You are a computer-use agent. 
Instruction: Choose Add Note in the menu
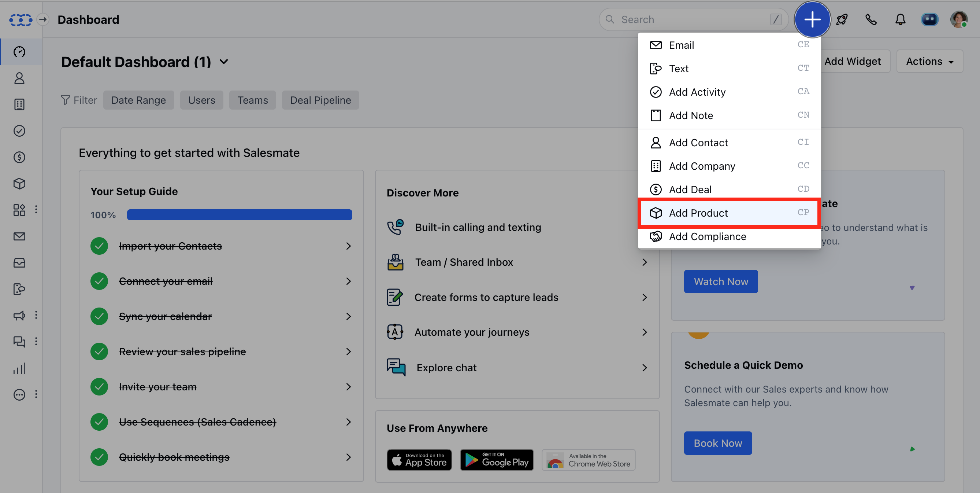(729, 115)
